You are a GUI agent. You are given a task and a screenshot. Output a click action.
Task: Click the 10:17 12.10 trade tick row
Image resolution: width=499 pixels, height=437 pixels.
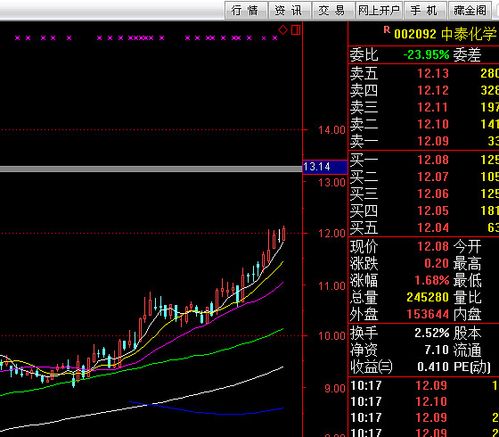[x=424, y=401]
